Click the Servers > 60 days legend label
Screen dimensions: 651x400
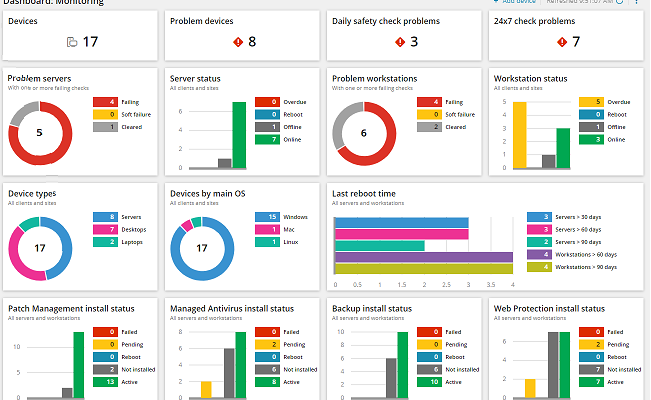(x=578, y=229)
